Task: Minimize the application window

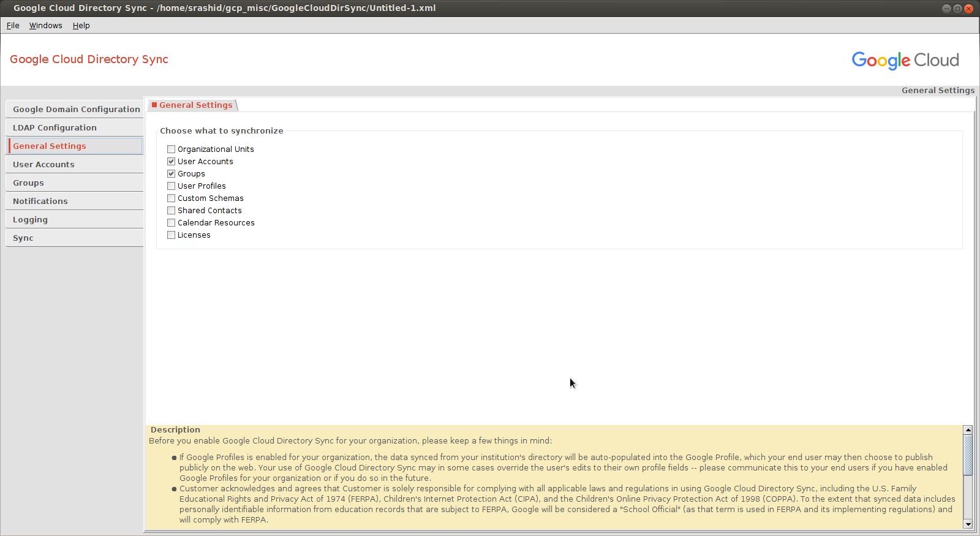Action: [x=946, y=9]
